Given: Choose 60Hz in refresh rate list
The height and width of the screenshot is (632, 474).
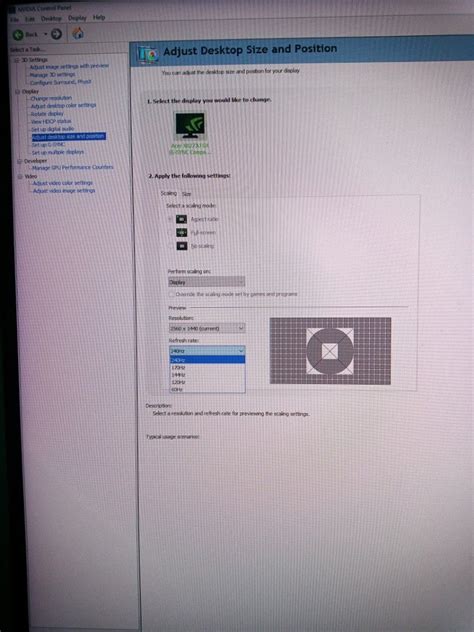Looking at the screenshot, I should pyautogui.click(x=207, y=389).
